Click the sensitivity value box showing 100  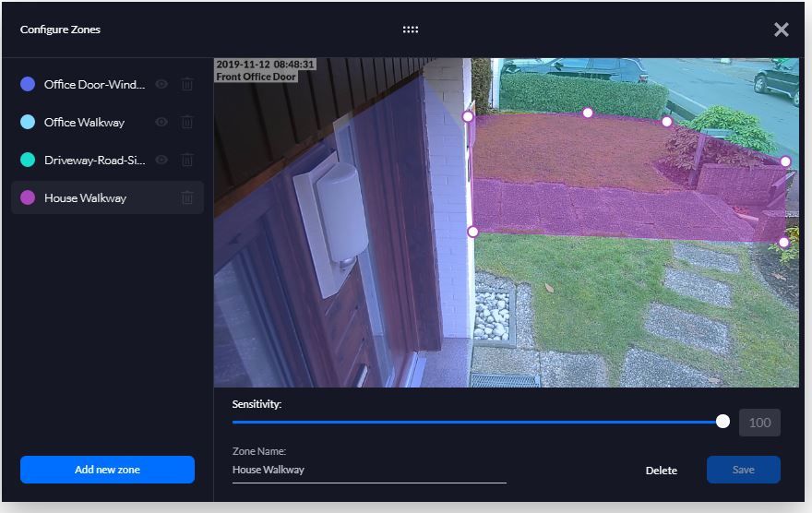coord(759,423)
